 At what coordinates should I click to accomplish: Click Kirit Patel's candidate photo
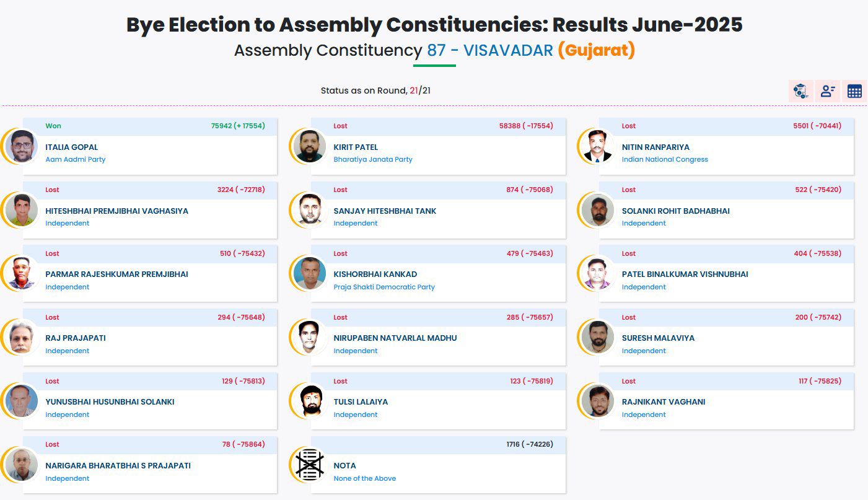pyautogui.click(x=310, y=147)
